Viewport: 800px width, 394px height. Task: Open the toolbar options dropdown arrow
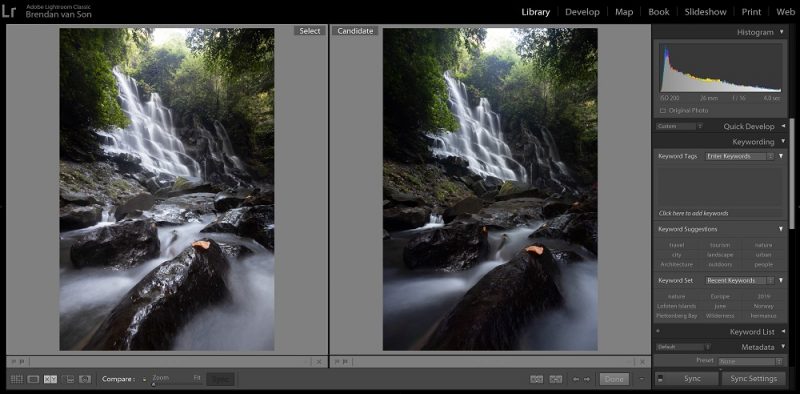[641, 379]
